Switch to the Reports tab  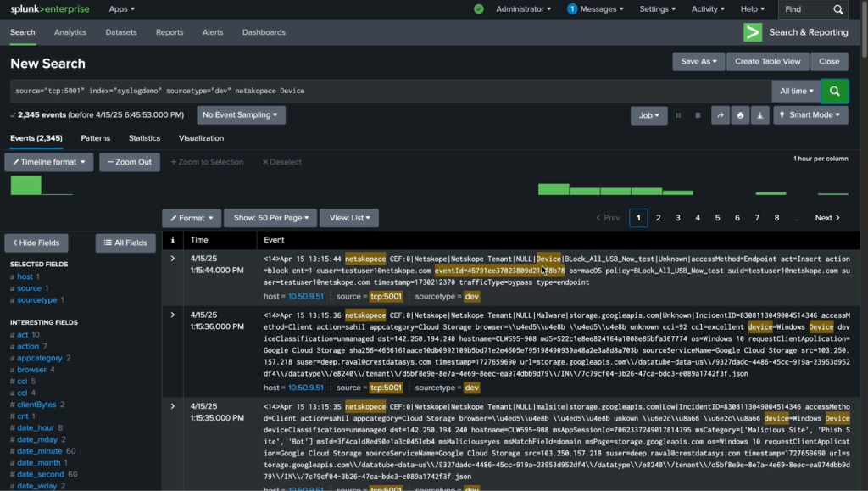170,32
